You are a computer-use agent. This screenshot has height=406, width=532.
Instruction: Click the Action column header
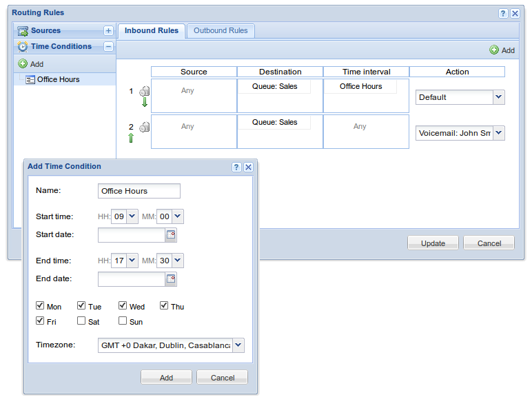(x=458, y=72)
